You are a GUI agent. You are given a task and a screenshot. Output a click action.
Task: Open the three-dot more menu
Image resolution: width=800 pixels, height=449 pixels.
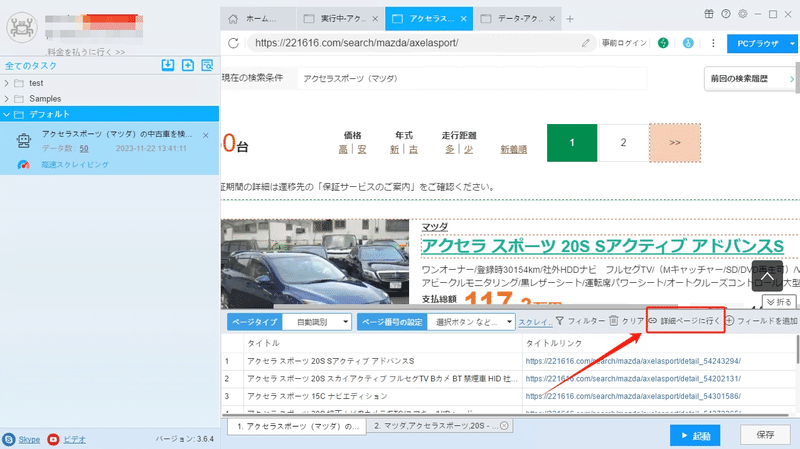pyautogui.click(x=713, y=43)
